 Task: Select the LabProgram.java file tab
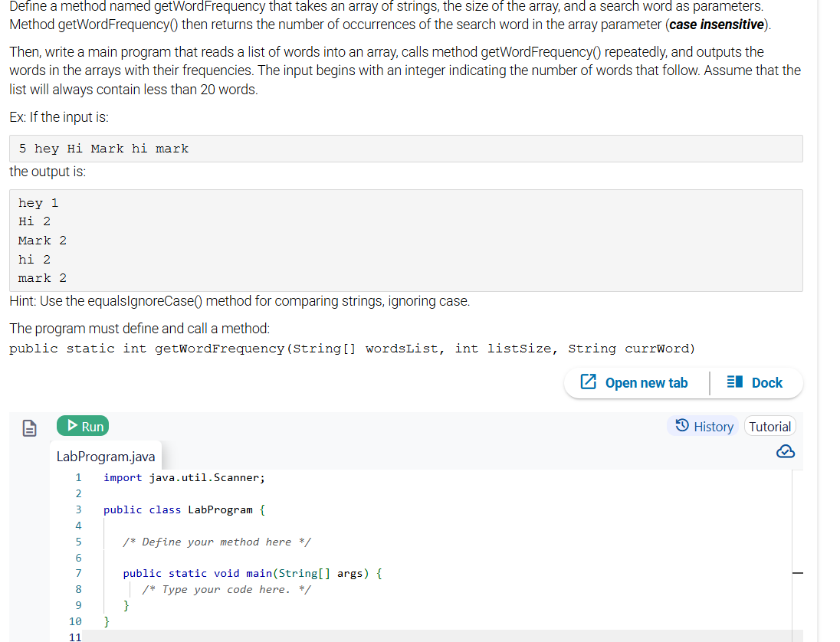point(106,455)
